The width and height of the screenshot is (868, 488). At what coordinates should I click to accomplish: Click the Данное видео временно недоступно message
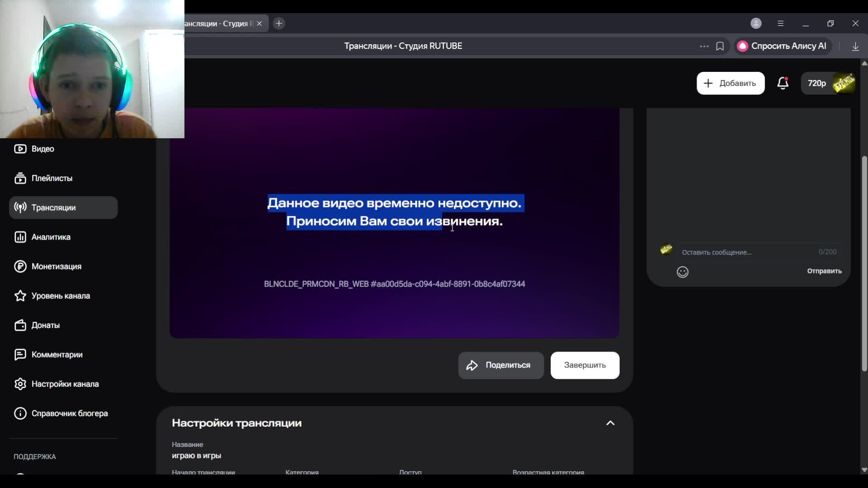click(395, 203)
